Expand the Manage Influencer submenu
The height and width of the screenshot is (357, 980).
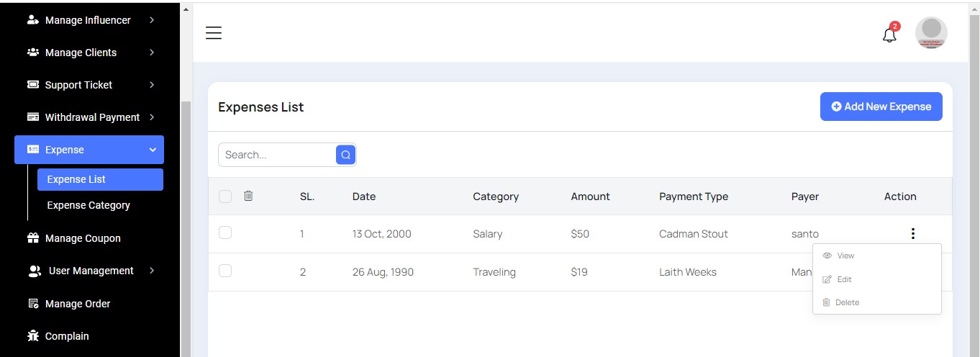(x=152, y=20)
